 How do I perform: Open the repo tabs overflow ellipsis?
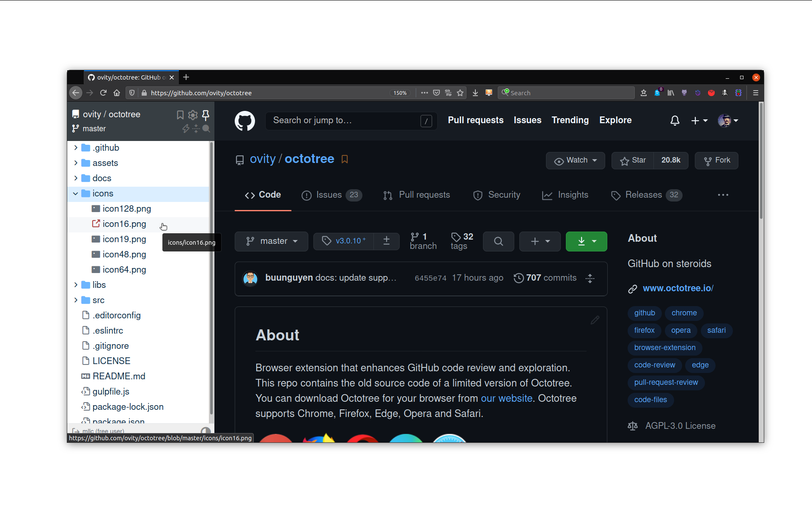723,195
